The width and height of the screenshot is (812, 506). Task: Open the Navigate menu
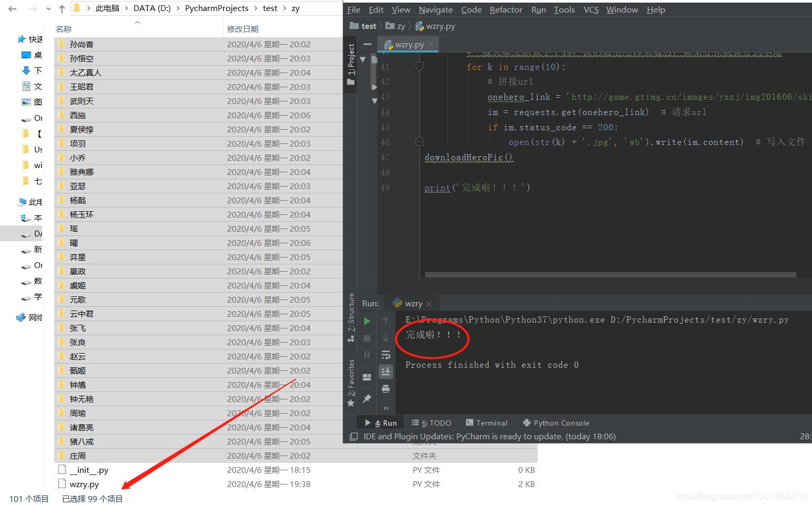point(436,9)
